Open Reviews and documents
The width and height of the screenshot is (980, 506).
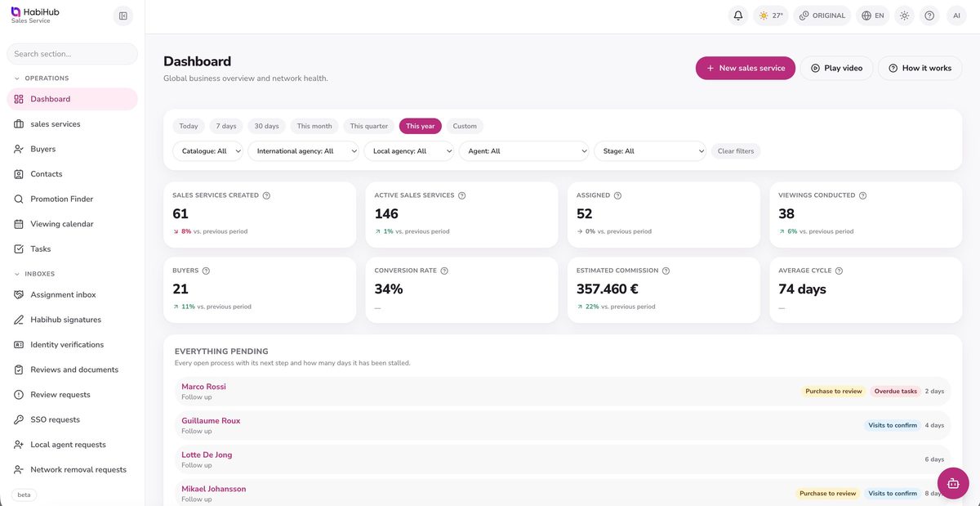coord(72,369)
